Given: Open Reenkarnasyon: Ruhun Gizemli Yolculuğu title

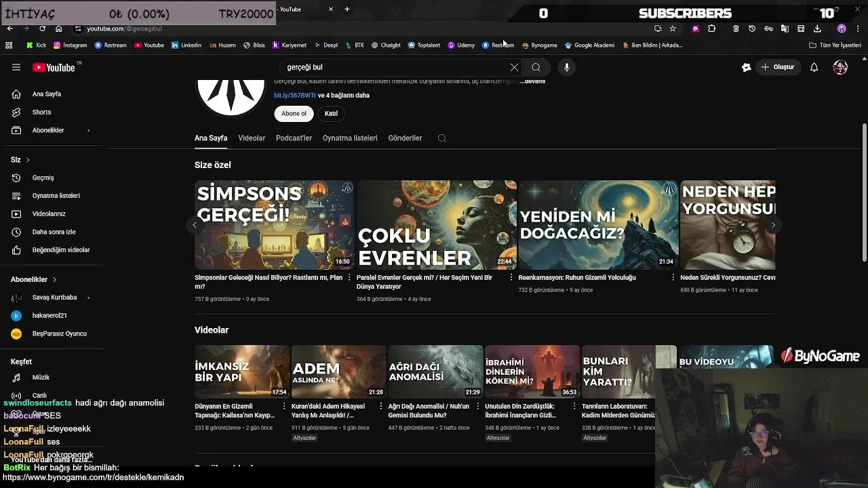Looking at the screenshot, I should point(577,278).
